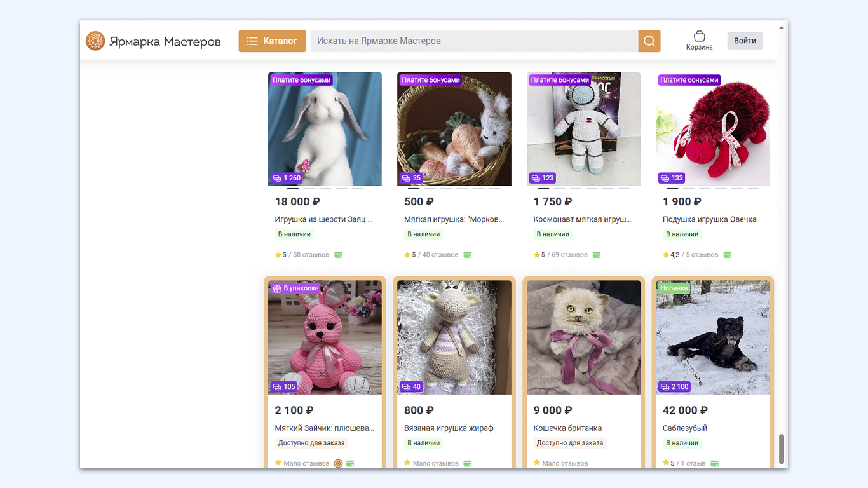Click the card payment icon under Саблезубый

[715, 463]
